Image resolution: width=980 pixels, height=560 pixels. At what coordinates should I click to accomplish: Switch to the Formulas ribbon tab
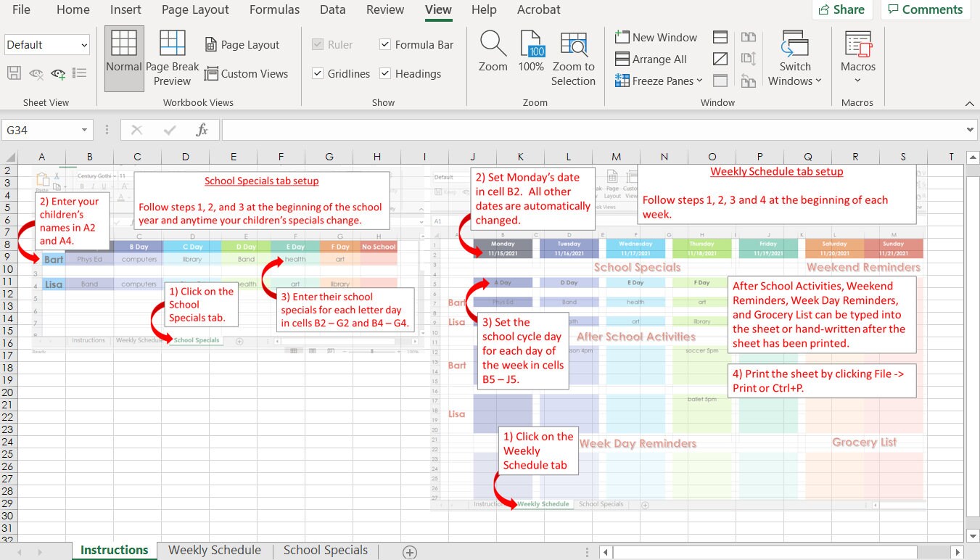coord(274,9)
